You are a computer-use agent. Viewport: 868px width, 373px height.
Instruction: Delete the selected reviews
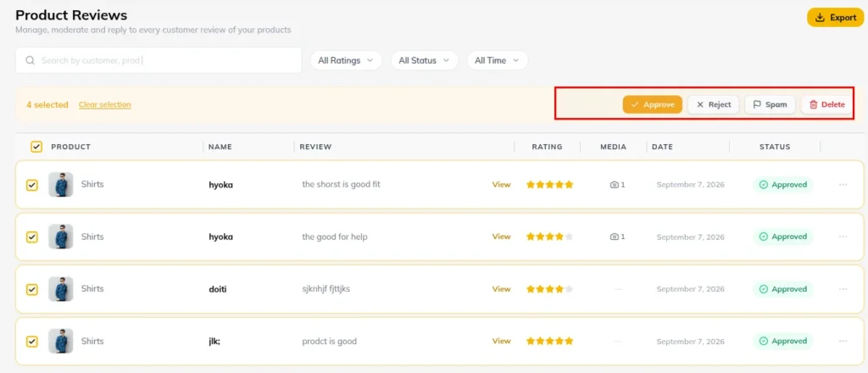click(826, 104)
